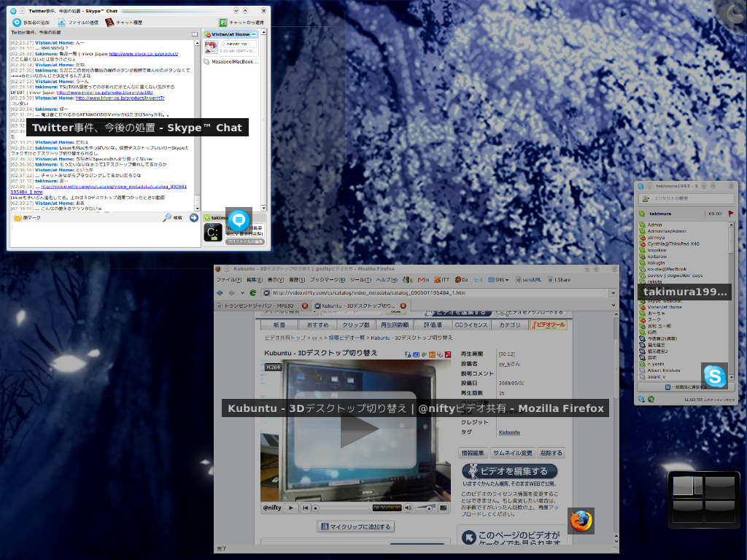Click the Twitter t bookmark in Firefox toolbar

click(478, 280)
